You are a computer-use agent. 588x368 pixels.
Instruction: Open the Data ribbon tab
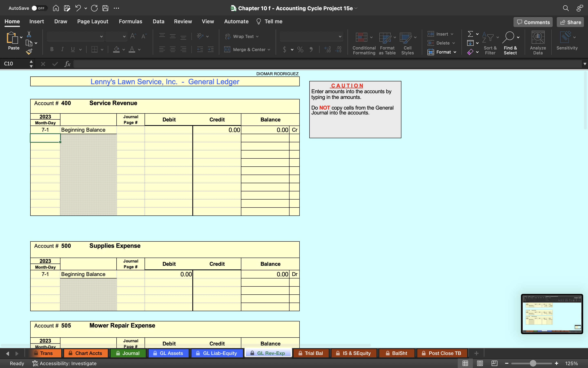tap(158, 21)
